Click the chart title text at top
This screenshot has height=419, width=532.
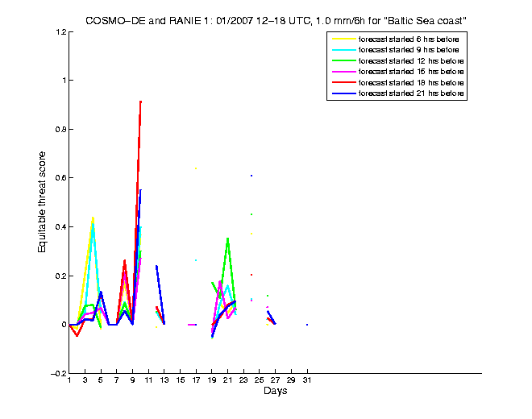[276, 21]
